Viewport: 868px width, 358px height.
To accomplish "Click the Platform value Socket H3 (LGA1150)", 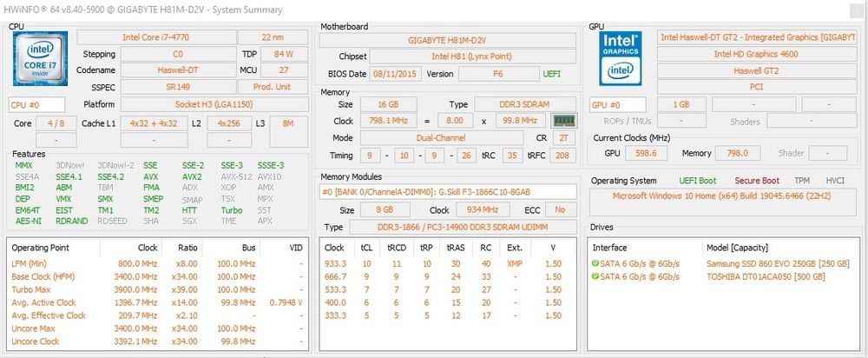I will (214, 105).
